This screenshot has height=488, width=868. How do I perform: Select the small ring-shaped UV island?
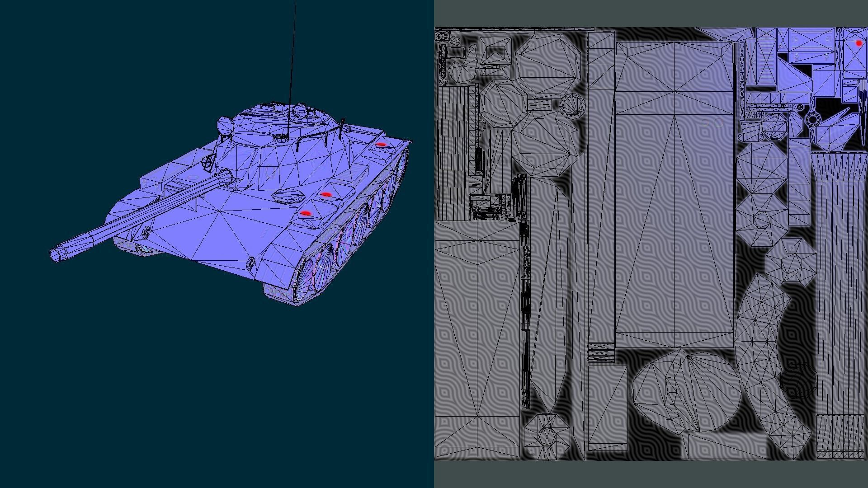tap(812, 120)
